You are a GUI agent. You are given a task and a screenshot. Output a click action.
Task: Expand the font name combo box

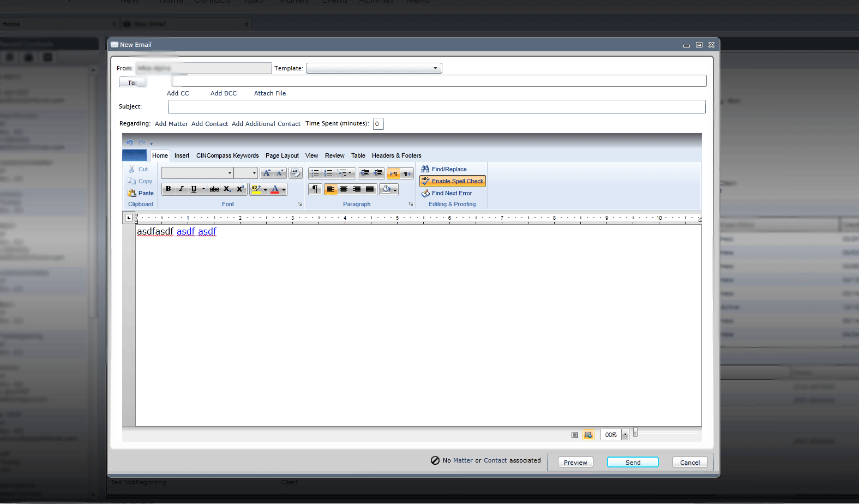pos(230,173)
